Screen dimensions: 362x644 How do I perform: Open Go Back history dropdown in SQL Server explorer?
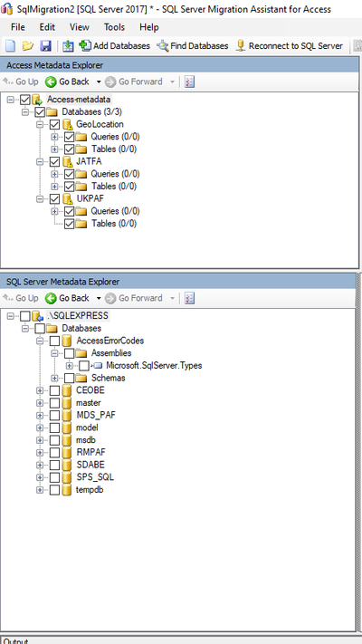(x=99, y=298)
